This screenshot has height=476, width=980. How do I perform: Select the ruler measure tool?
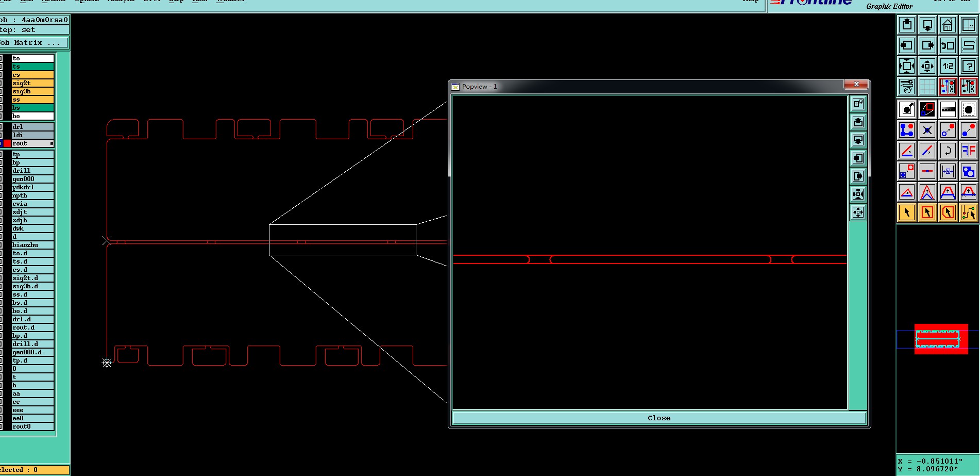948,109
